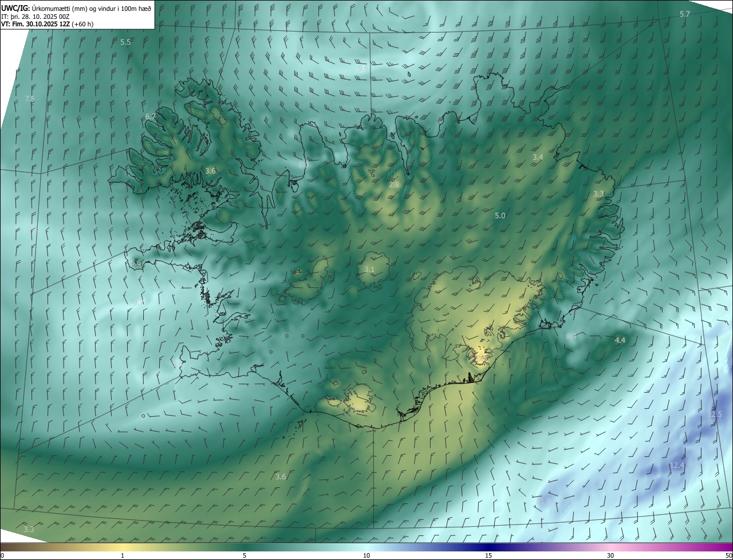The image size is (733, 560).
Task: Click the colorbar tick label 10
Action: point(366,555)
